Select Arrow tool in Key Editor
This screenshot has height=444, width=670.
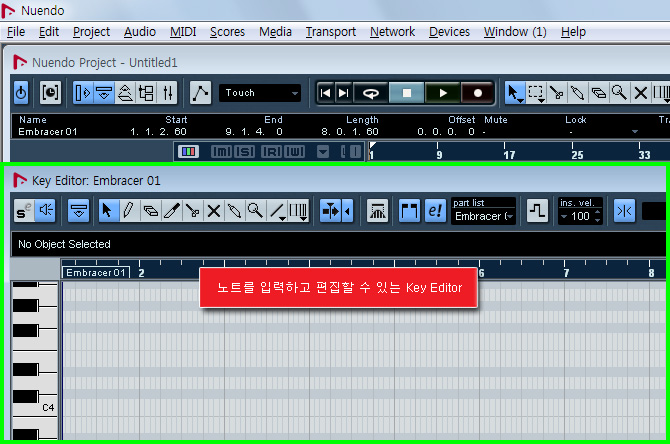[x=108, y=211]
